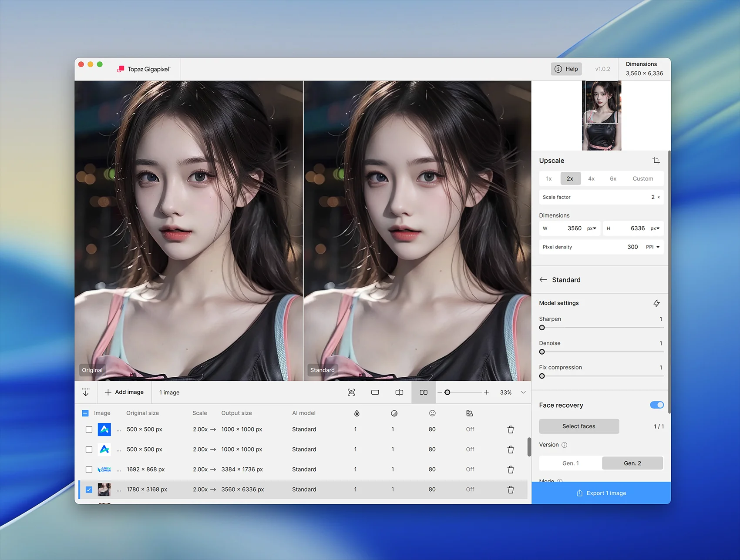
Task: Click the right settings panel scrollbar
Action: [669, 282]
